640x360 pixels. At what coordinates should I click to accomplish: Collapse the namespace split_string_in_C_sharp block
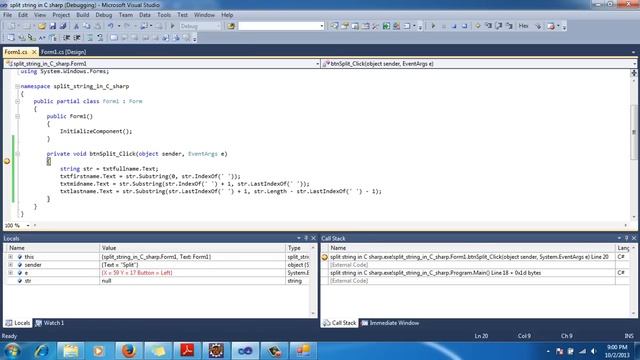point(17,87)
